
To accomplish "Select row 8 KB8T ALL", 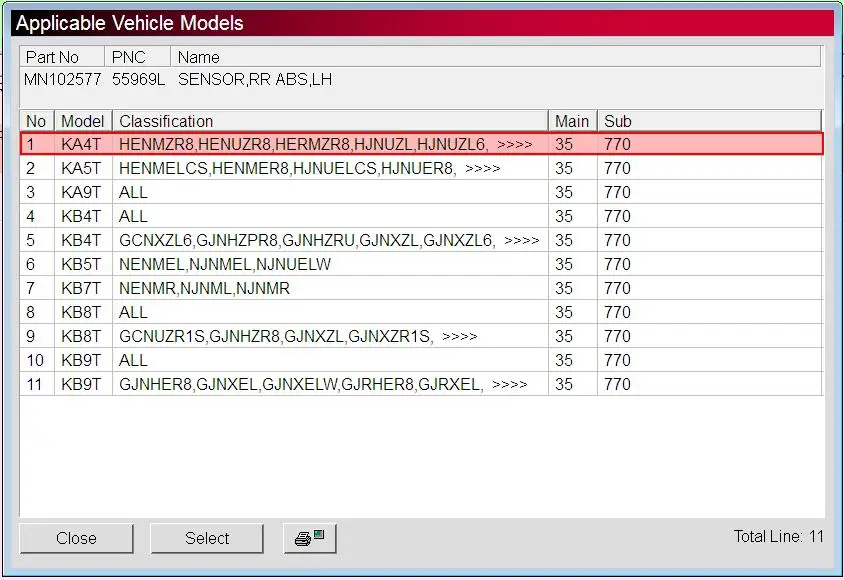I will click(421, 313).
